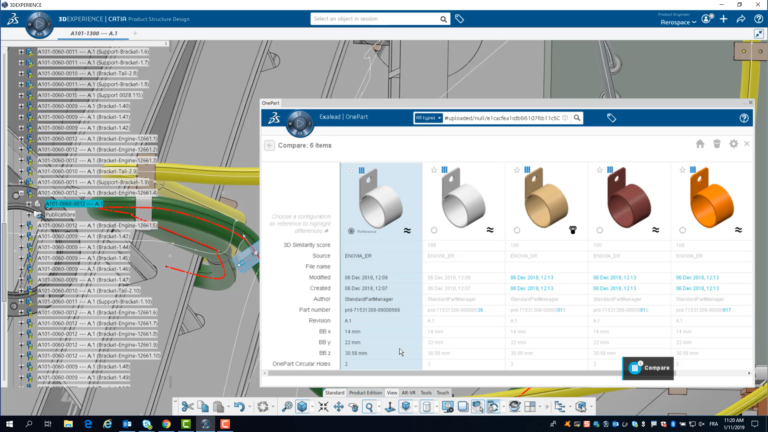The width and height of the screenshot is (768, 432).
Task: Click the Copy tool in the bottom toolbar
Action: 203,407
